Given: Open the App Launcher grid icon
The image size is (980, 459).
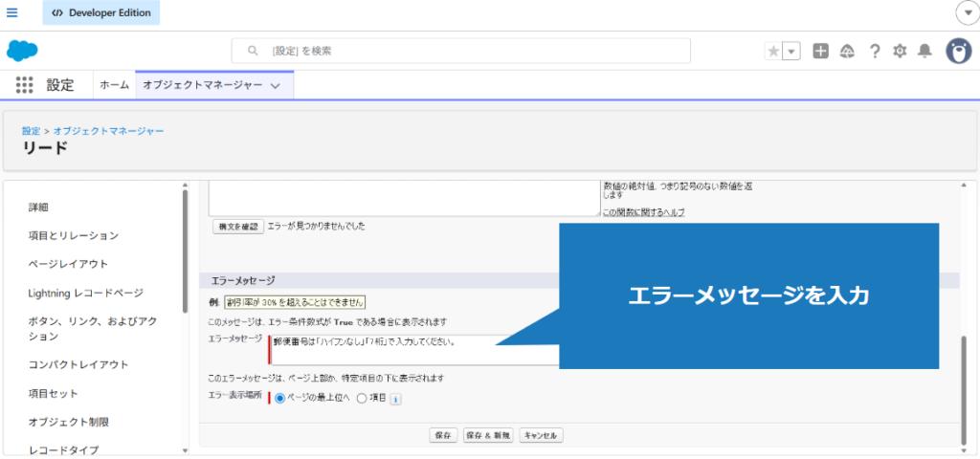Looking at the screenshot, I should pos(24,85).
